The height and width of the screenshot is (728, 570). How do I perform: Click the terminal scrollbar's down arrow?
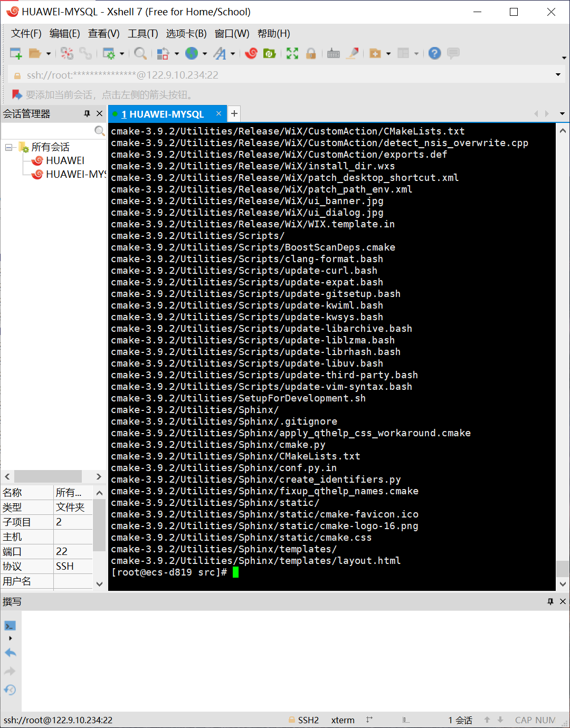(x=563, y=584)
